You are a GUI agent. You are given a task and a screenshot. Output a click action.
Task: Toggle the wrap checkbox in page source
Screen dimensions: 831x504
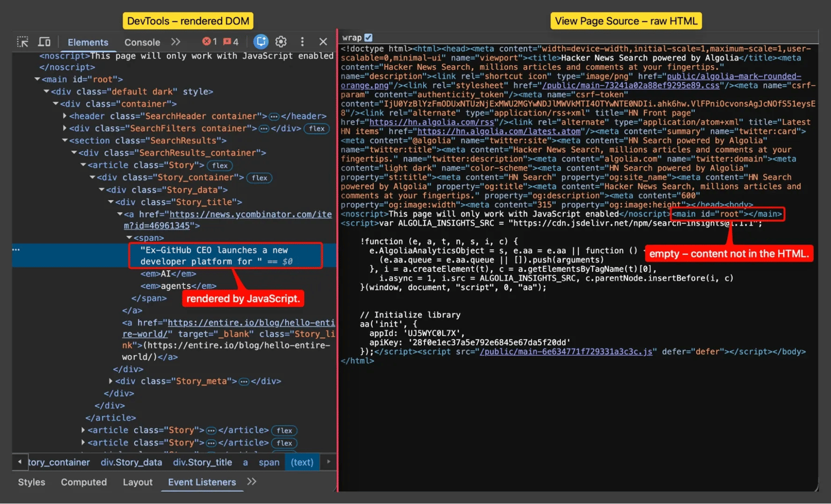click(x=368, y=38)
